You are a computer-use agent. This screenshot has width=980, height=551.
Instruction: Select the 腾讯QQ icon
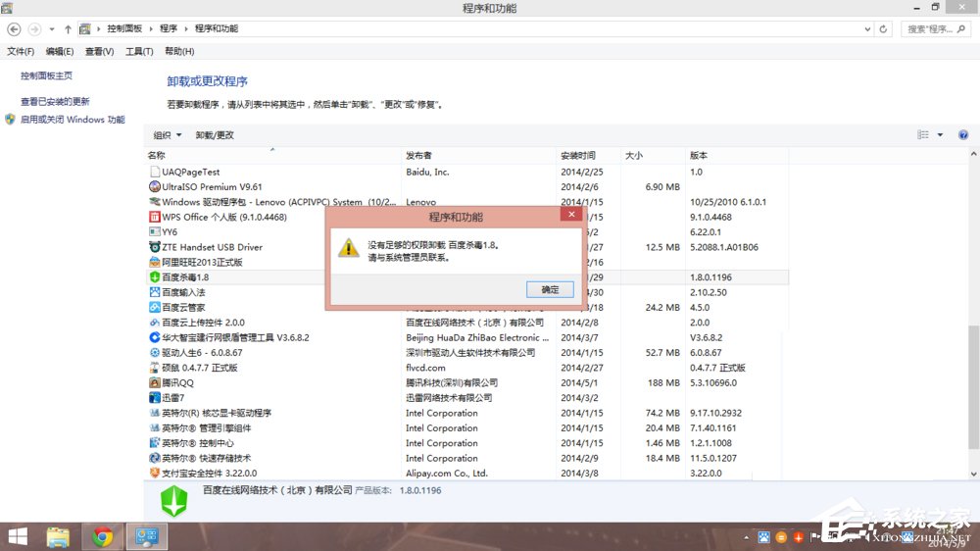pos(155,382)
